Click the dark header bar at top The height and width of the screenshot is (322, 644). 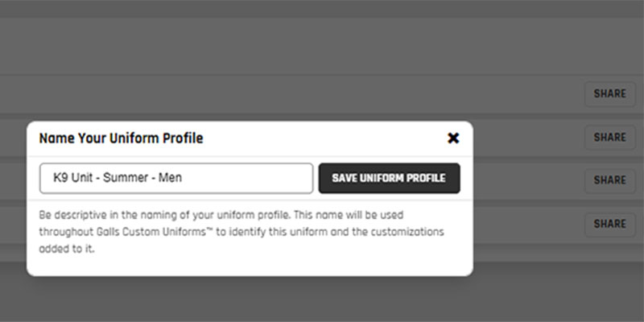[x=322, y=8]
